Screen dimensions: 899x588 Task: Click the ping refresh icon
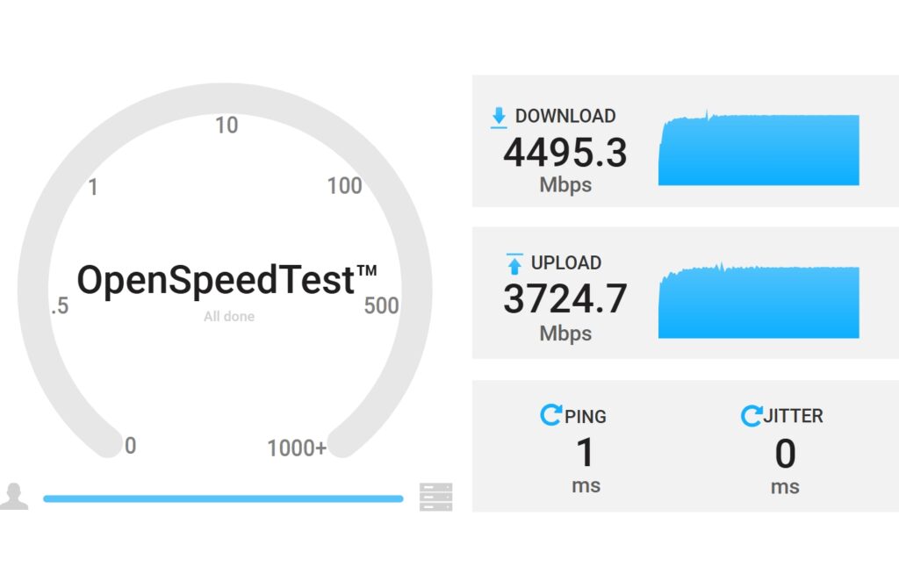tap(550, 415)
